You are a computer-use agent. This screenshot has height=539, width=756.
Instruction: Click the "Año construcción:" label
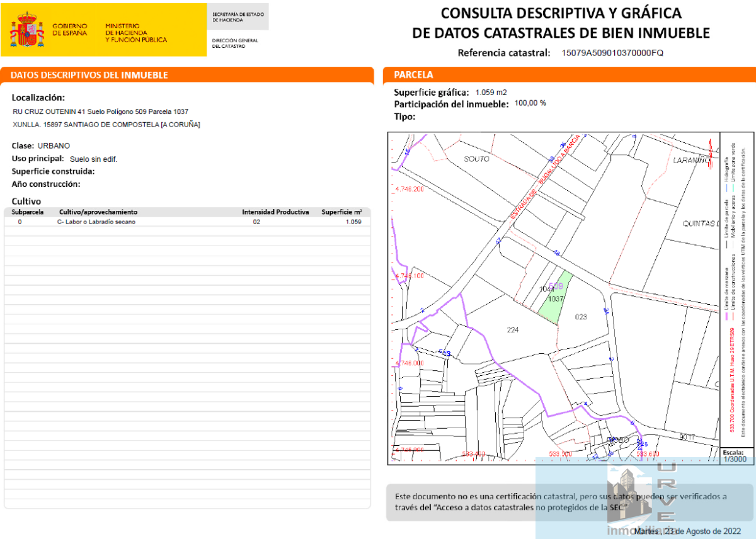tap(46, 184)
